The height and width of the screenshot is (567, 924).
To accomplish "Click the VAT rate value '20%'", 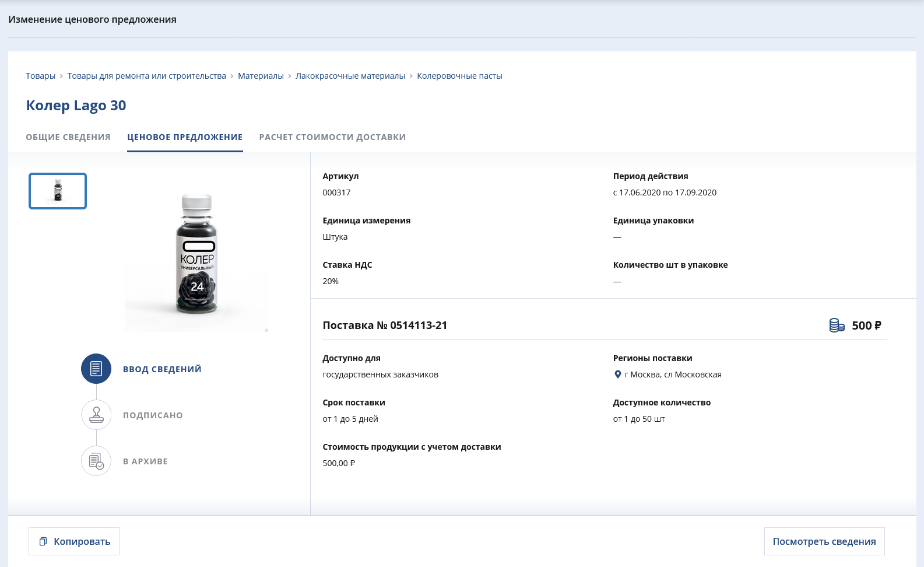I will tap(331, 281).
